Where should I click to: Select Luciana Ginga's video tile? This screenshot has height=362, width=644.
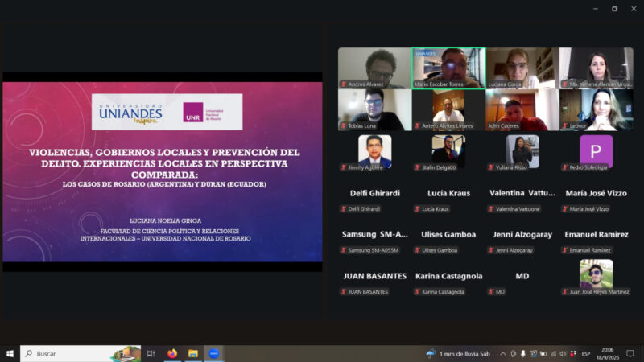tap(522, 68)
